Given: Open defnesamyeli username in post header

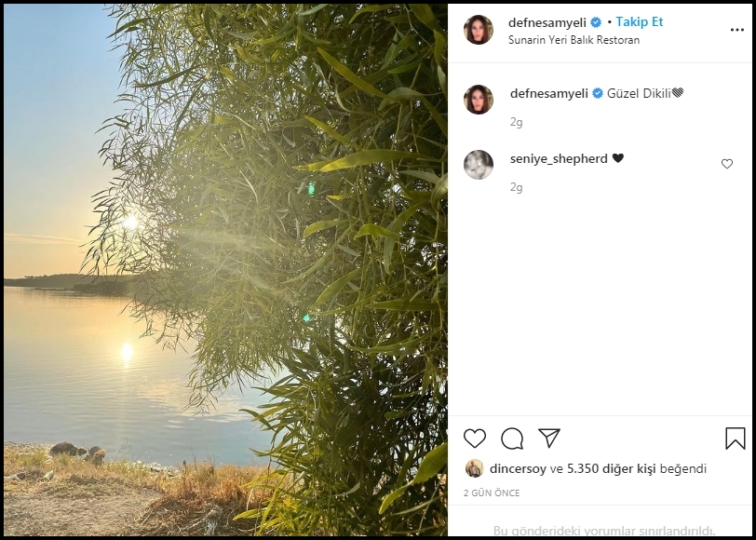Looking at the screenshot, I should [547, 22].
